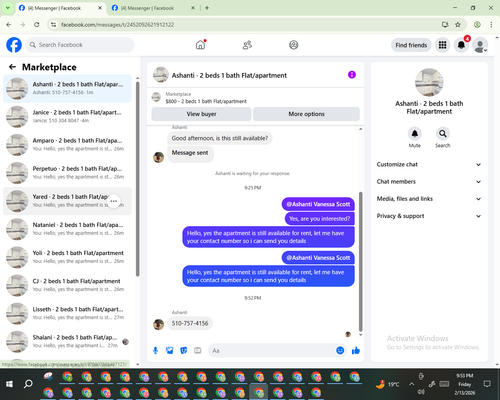Attach a photo file icon
The width and height of the screenshot is (500, 400).
coord(170,350)
